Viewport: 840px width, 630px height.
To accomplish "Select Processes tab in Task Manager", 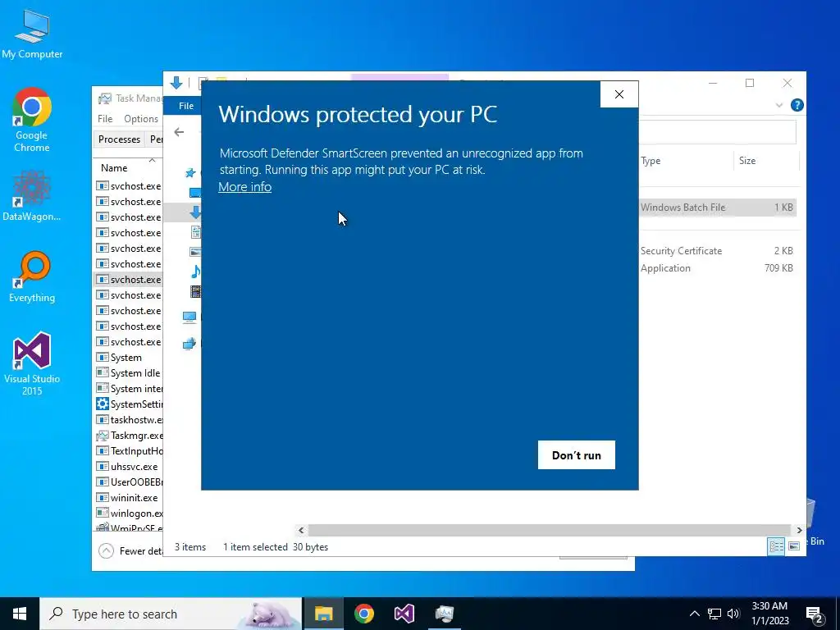I will click(119, 139).
